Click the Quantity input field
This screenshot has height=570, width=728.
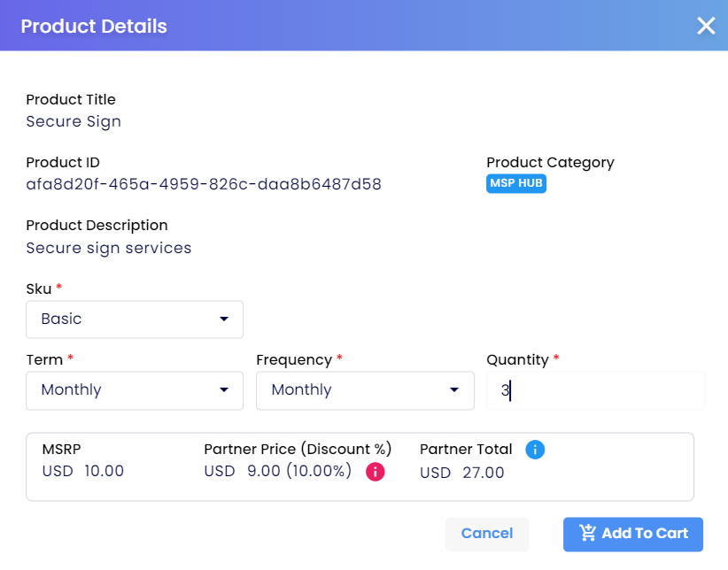pos(596,390)
